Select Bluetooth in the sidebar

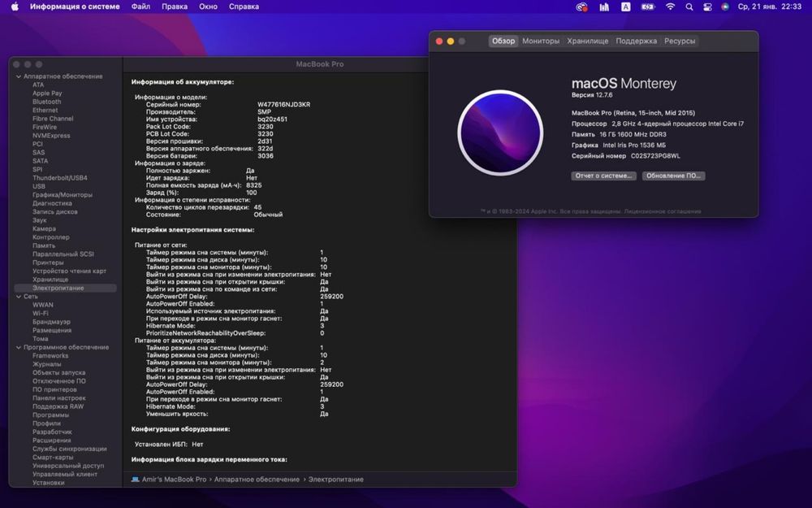point(46,102)
